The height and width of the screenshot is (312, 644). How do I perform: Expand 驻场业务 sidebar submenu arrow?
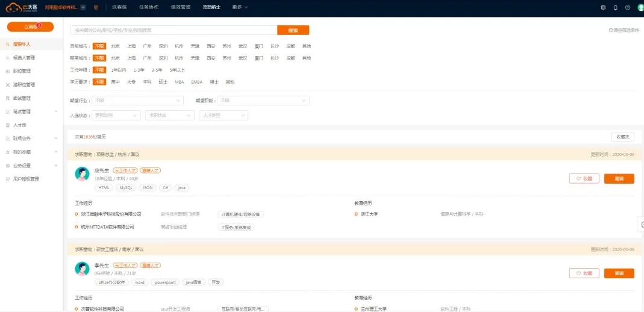[x=56, y=139]
